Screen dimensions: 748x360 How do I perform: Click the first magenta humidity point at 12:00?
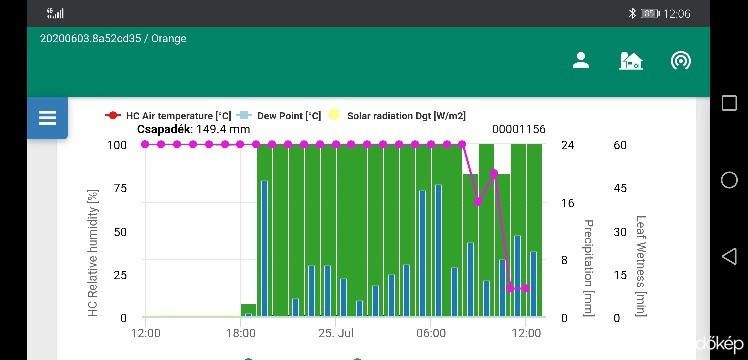coord(145,144)
